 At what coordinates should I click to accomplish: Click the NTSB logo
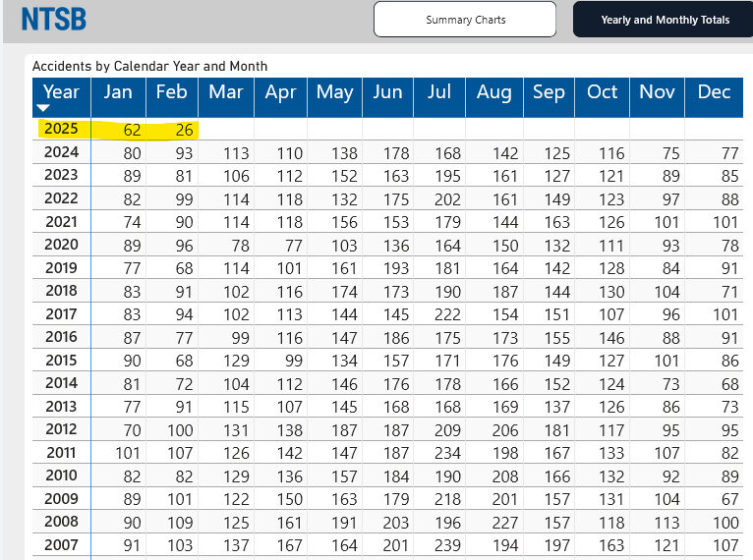tap(54, 20)
